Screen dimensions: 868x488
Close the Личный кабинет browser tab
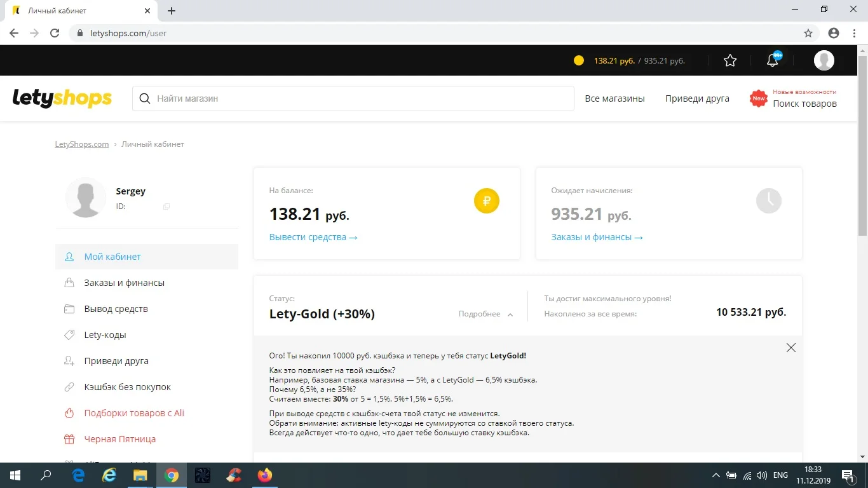147,11
